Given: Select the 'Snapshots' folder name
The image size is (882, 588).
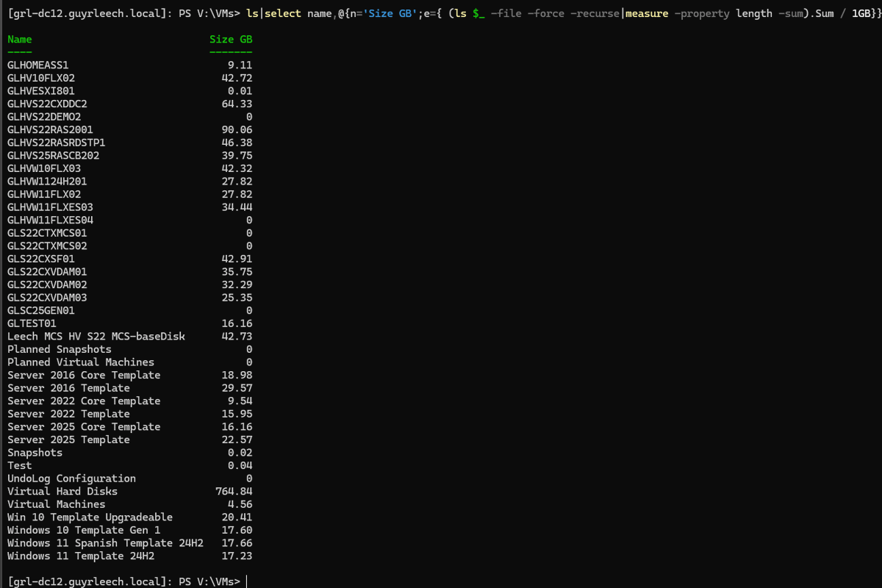Looking at the screenshot, I should tap(35, 453).
